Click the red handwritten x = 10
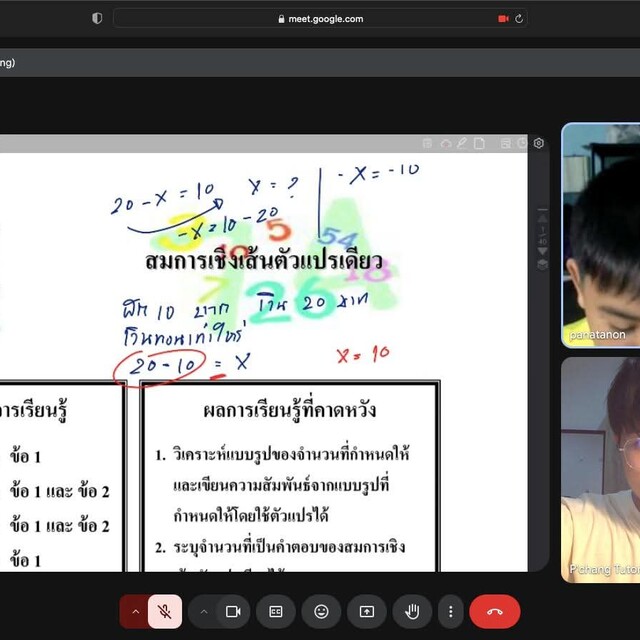Viewport: 640px width, 640px height. pyautogui.click(x=363, y=354)
